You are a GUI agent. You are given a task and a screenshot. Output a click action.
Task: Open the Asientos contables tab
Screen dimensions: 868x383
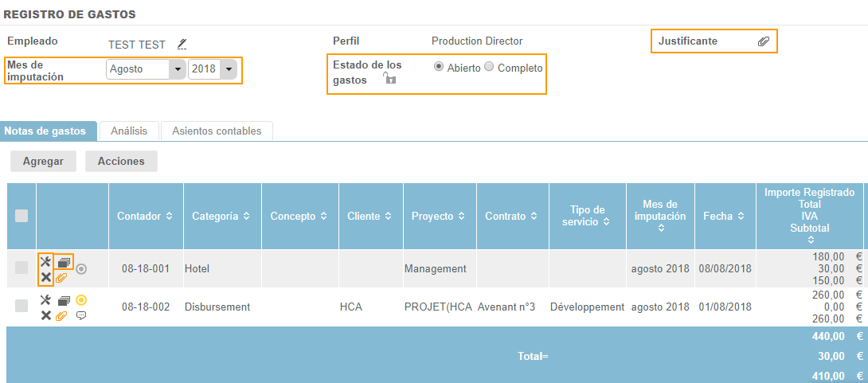coord(217,131)
